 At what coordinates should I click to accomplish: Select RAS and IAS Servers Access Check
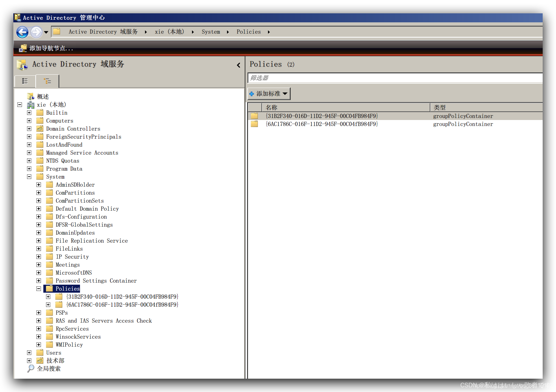coord(104,321)
